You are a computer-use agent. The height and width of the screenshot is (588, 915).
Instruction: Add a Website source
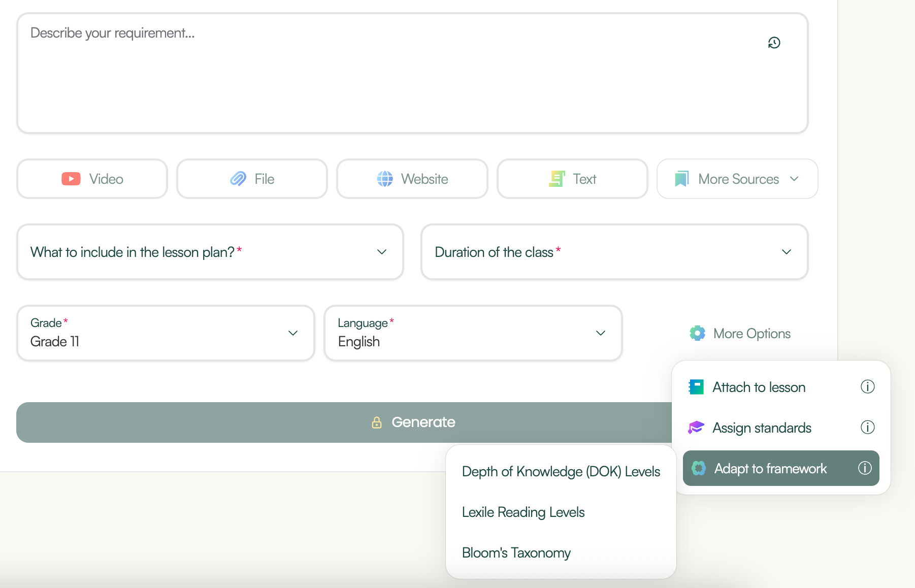[412, 179]
